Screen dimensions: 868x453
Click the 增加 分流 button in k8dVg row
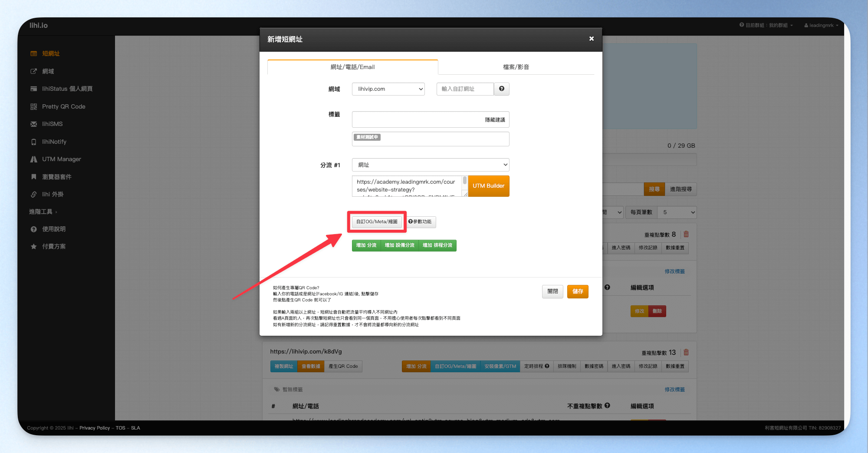pos(416,367)
